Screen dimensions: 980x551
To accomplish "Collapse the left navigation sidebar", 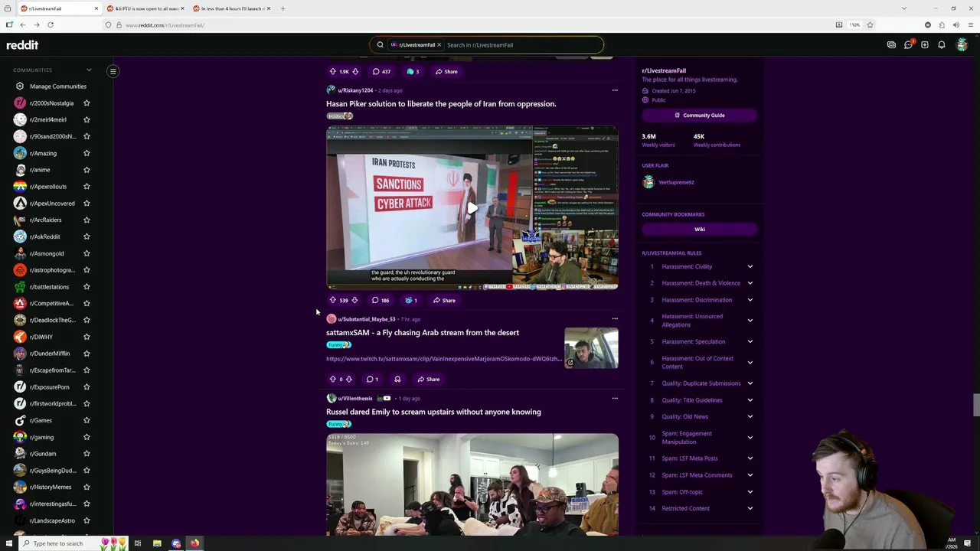I will 113,71.
